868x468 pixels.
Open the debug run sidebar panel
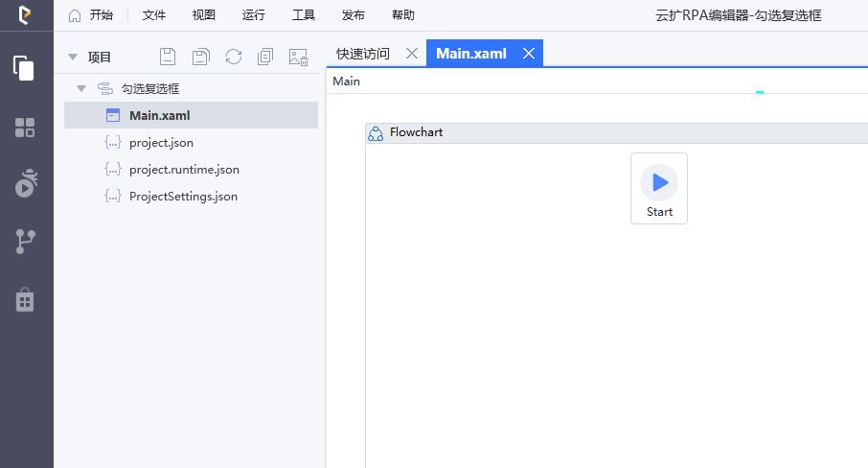pos(25,183)
